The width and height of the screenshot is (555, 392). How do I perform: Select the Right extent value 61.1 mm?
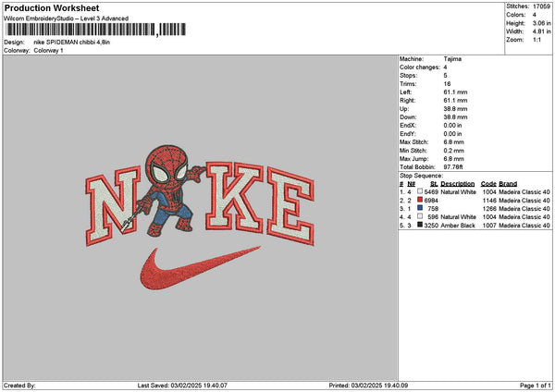coord(455,101)
